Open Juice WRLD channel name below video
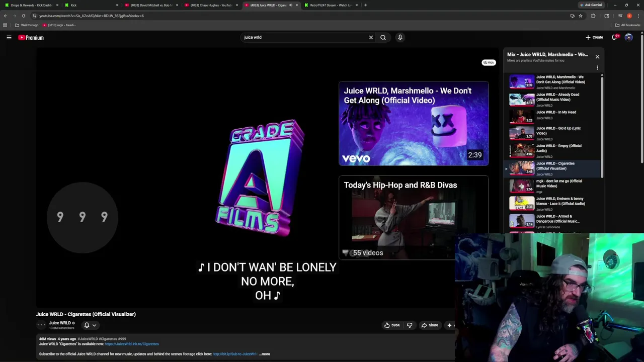Viewport: 644px width, 362px height. (x=60, y=323)
